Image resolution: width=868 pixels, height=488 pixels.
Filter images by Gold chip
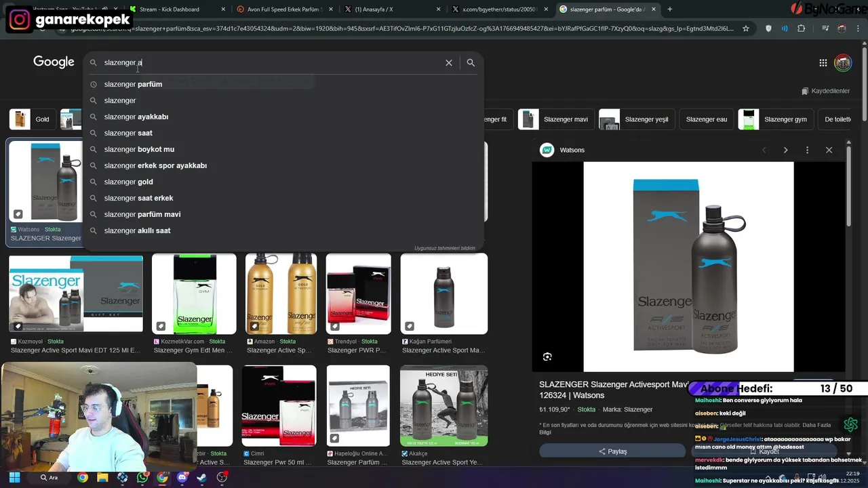tap(32, 119)
